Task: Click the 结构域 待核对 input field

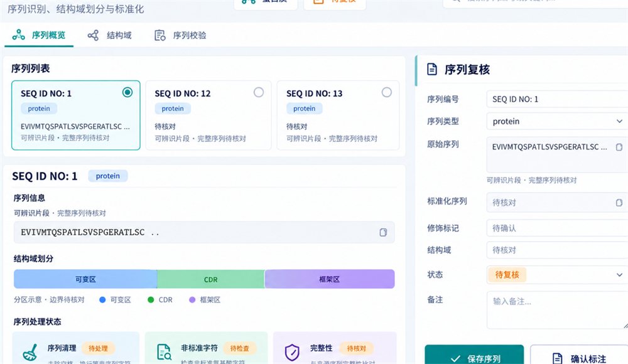Action: point(557,250)
